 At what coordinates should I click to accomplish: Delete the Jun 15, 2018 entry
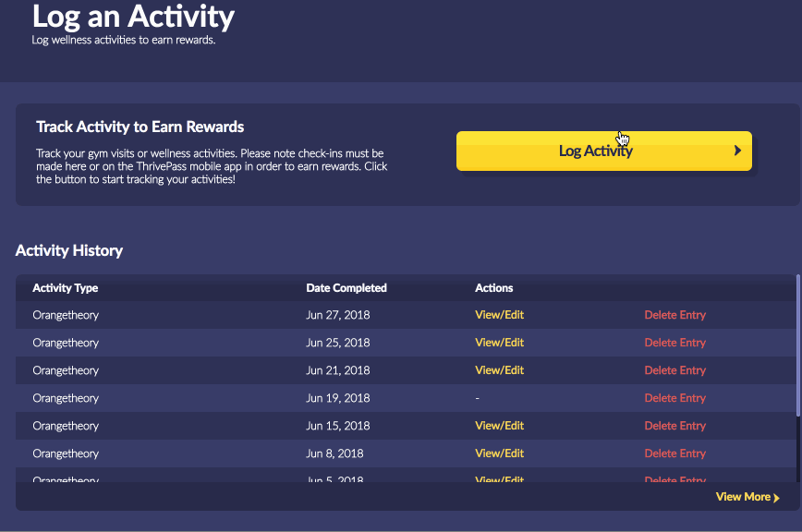click(x=674, y=426)
